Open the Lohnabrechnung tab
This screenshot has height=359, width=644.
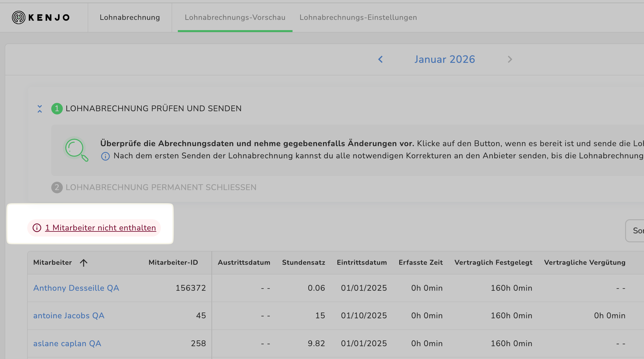[129, 17]
